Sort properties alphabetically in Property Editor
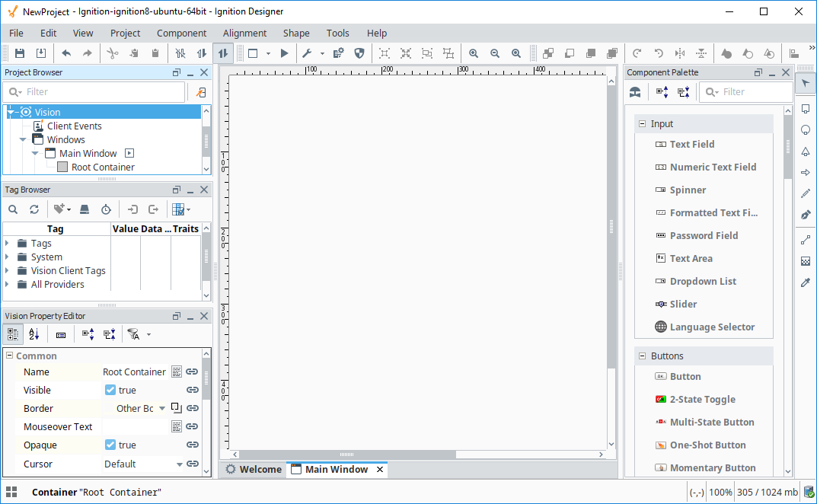 pyautogui.click(x=34, y=334)
